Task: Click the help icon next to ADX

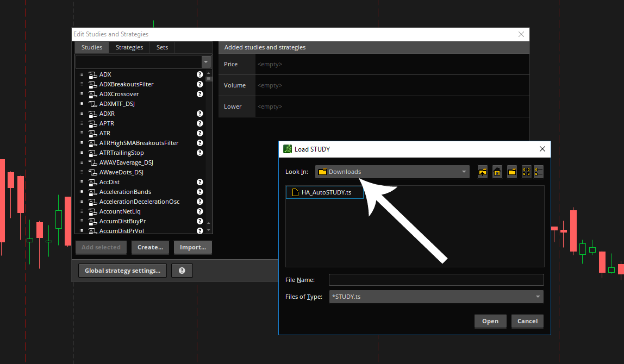Action: click(x=199, y=74)
